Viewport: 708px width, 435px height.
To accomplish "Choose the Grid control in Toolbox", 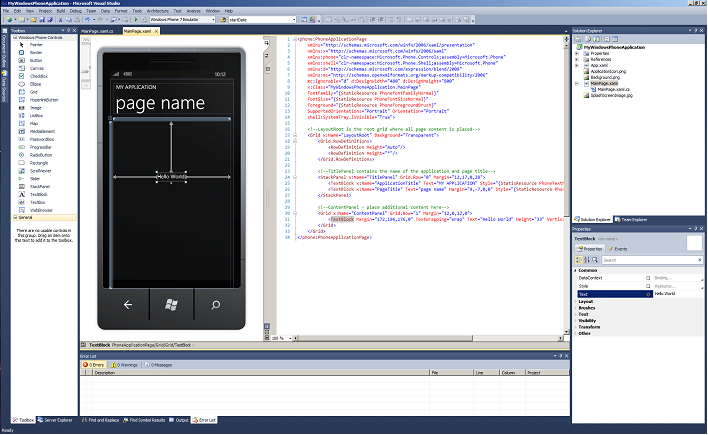I will click(32, 92).
